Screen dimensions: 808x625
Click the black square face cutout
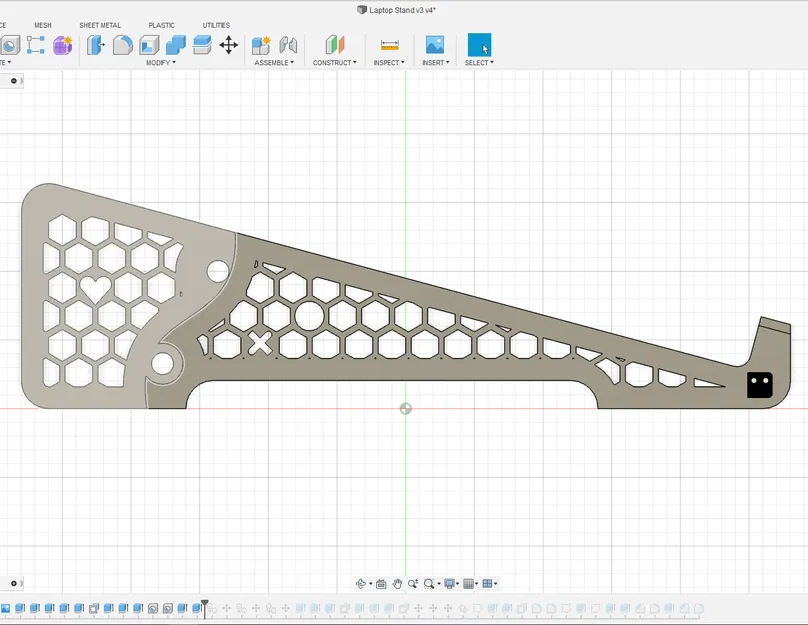pyautogui.click(x=760, y=385)
